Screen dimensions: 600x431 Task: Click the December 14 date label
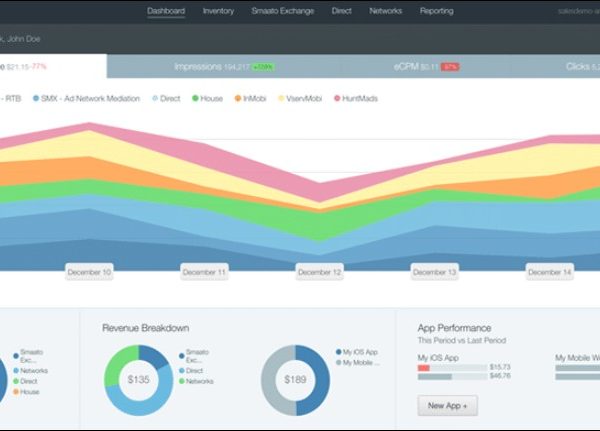[x=550, y=272]
